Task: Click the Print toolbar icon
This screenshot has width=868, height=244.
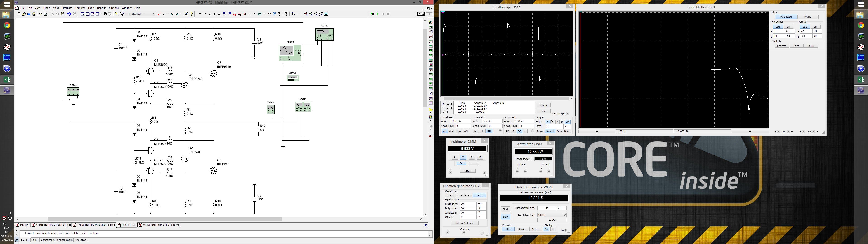Action: (41, 14)
